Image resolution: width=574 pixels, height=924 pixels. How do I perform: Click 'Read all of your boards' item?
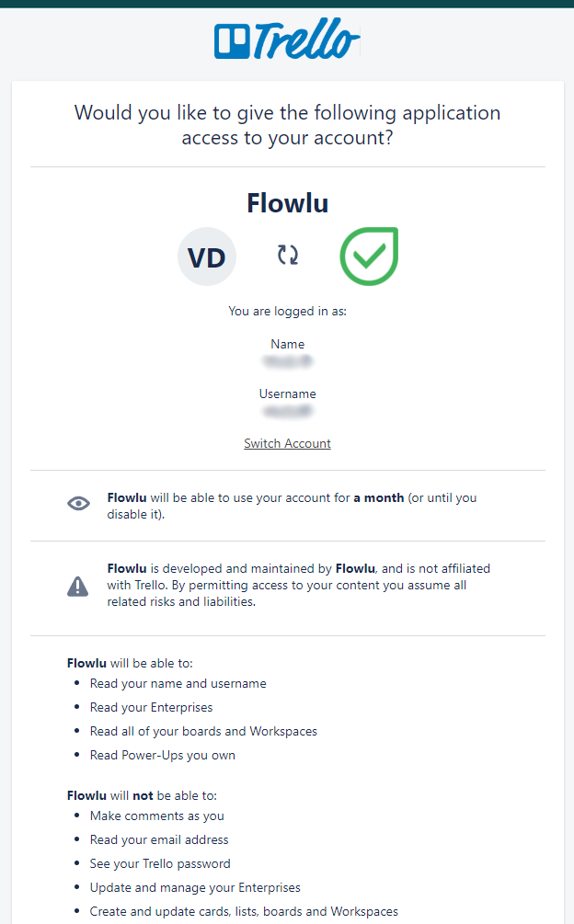coord(203,731)
